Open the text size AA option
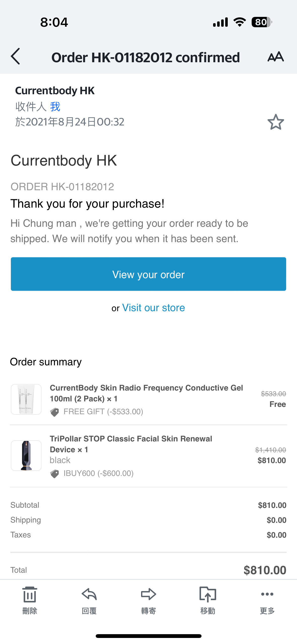 276,57
